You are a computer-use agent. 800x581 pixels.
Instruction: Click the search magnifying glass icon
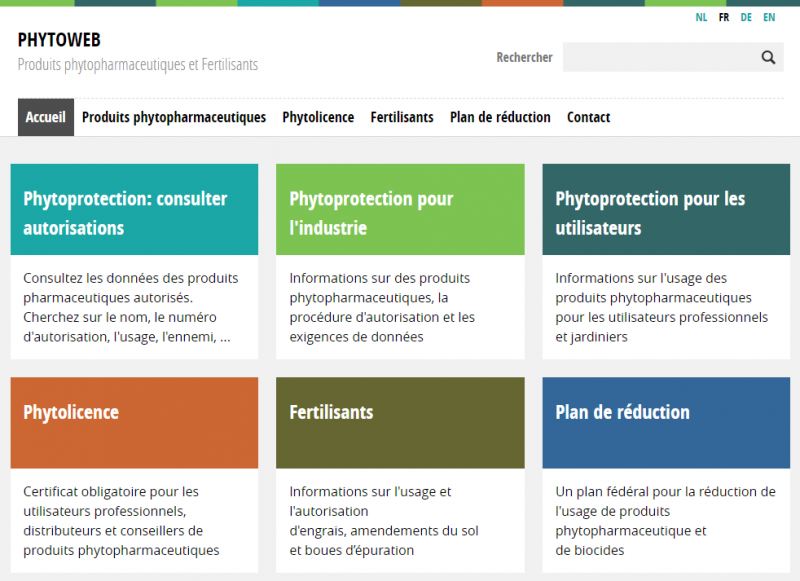(x=768, y=57)
